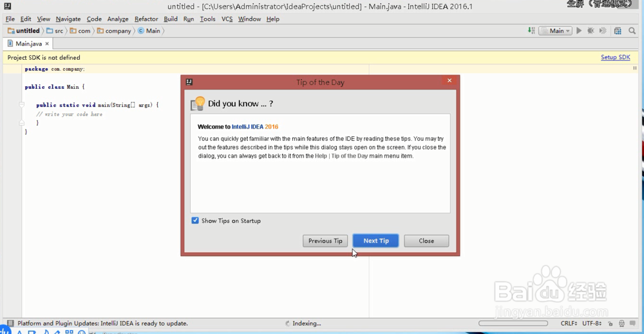Image resolution: width=644 pixels, height=334 pixels.
Task: Click the Main class breadcrumb
Action: pos(149,31)
